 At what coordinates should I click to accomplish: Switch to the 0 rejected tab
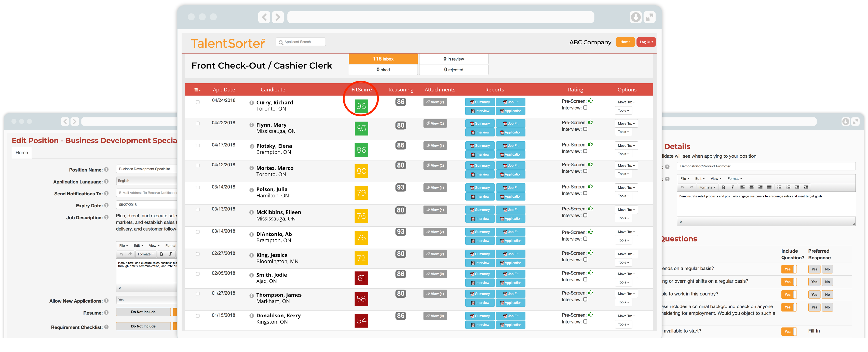tap(454, 70)
